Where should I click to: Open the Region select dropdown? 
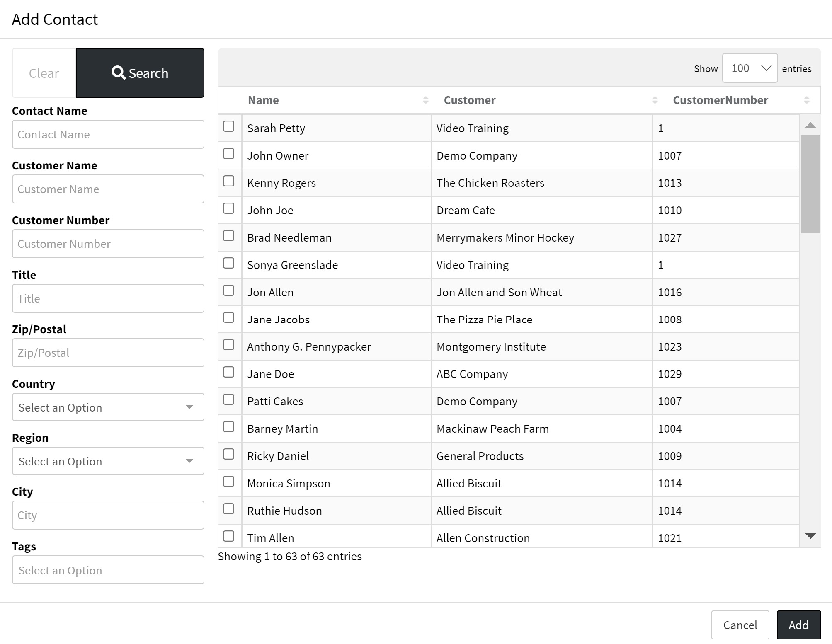pos(108,461)
